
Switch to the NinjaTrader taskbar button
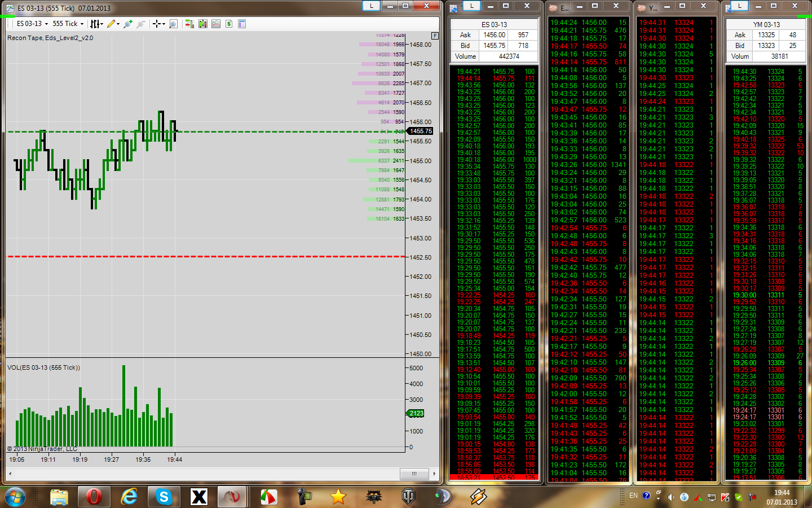coord(232,497)
